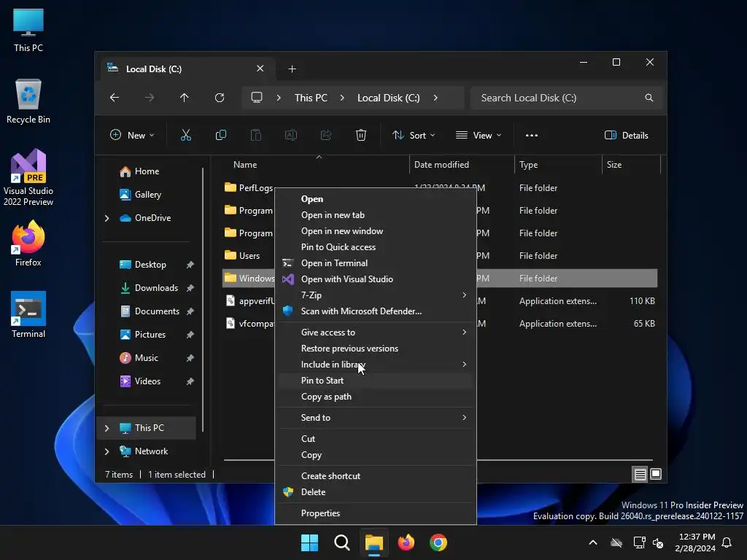This screenshot has height=560, width=747.
Task: Switch to details list view icon
Action: [640, 474]
